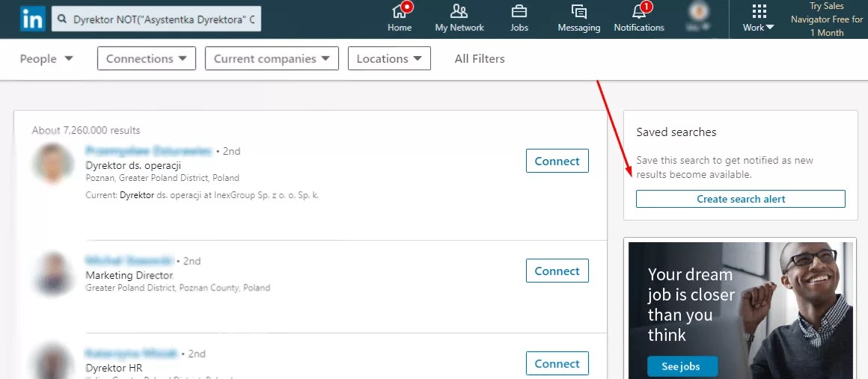Screen dimensions: 868x379
Task: Open the blurred name above Dyrektor HR
Action: coord(131,353)
